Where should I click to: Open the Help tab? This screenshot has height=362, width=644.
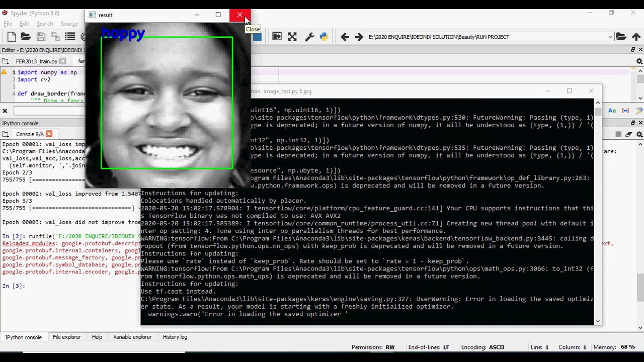click(x=97, y=337)
